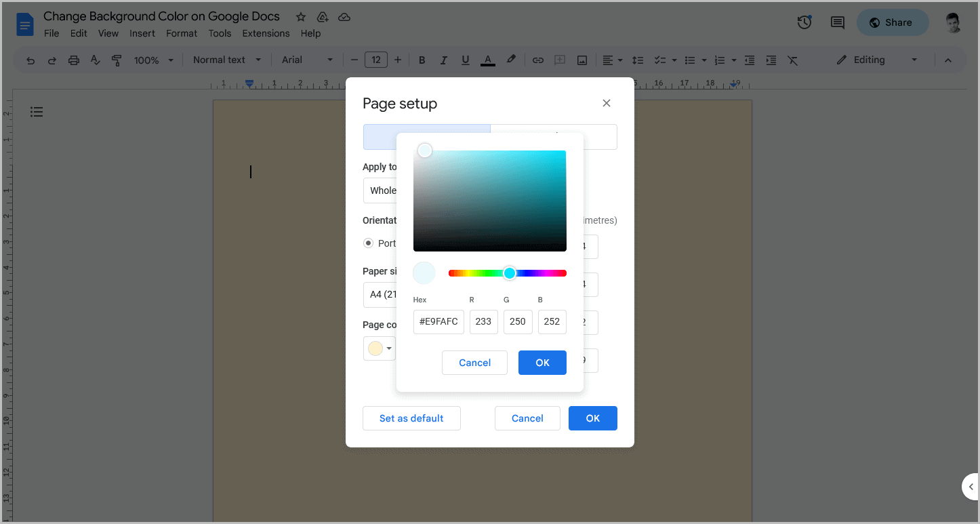Image resolution: width=980 pixels, height=524 pixels.
Task: Toggle underline formatting
Action: [x=465, y=60]
